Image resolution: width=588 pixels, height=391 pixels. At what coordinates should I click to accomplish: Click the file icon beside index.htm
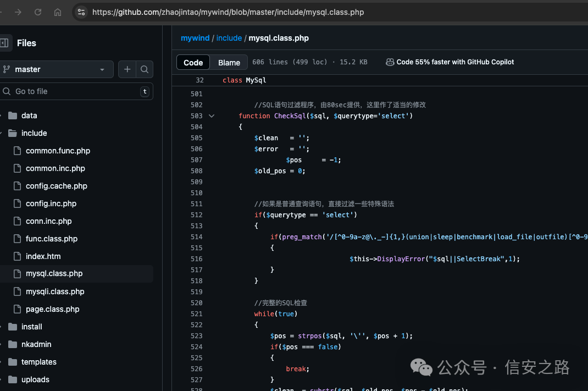coord(17,256)
